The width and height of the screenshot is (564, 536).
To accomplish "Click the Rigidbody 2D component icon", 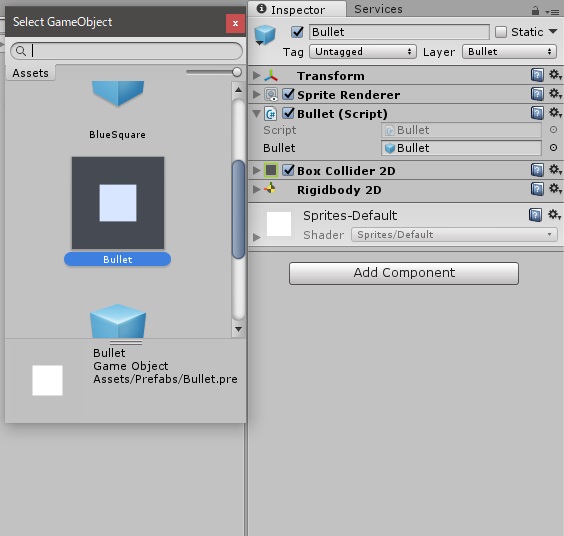I will (270, 189).
